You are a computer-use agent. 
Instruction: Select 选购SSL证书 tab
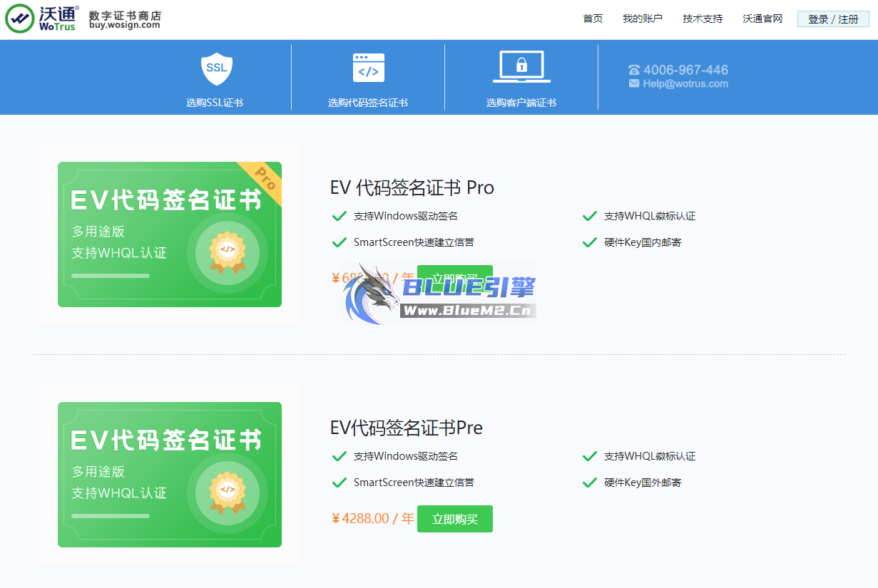[x=215, y=103]
